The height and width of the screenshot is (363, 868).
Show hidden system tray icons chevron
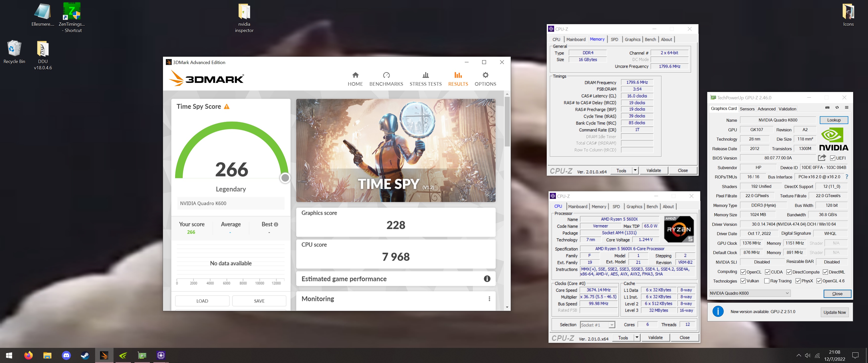pyautogui.click(x=799, y=355)
